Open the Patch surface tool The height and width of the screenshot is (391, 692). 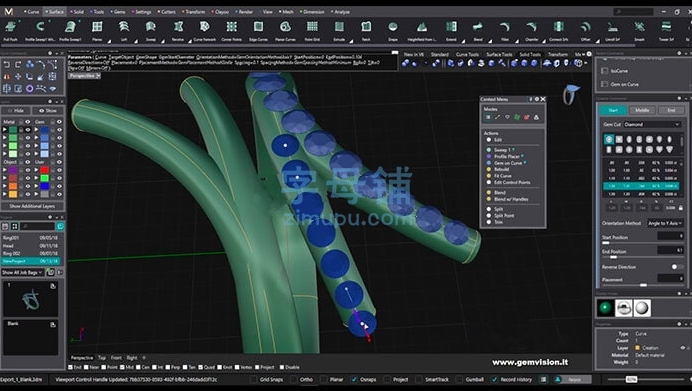[x=366, y=31]
